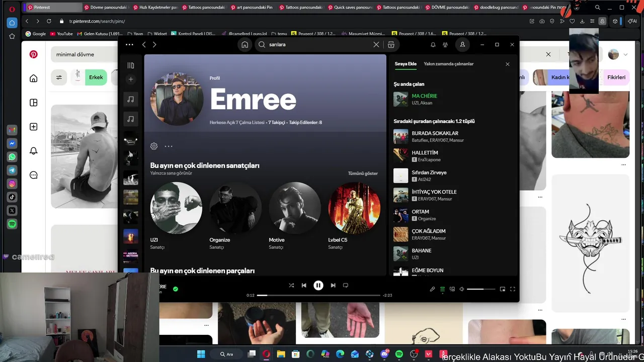Switch to the Dövme panosundaki browser tab
644x362 pixels.
tap(106, 8)
